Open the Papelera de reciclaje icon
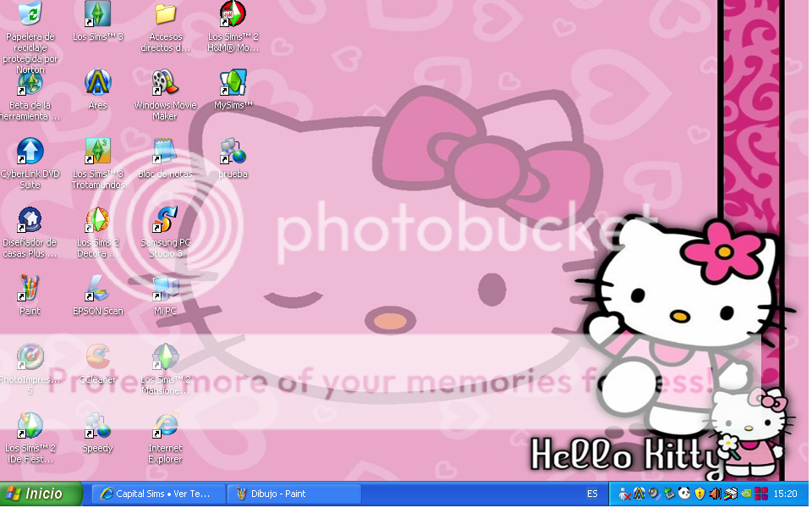Viewport: 812px width, 508px height. pos(30,14)
